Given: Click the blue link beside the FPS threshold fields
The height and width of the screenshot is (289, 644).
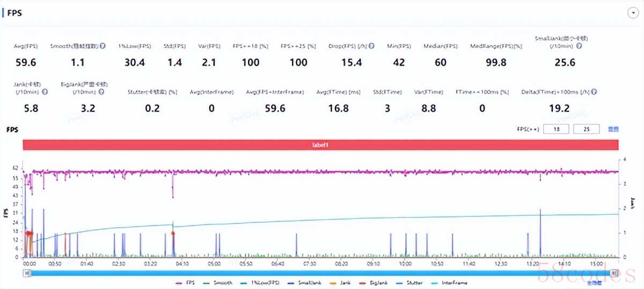Looking at the screenshot, I should coord(613,129).
